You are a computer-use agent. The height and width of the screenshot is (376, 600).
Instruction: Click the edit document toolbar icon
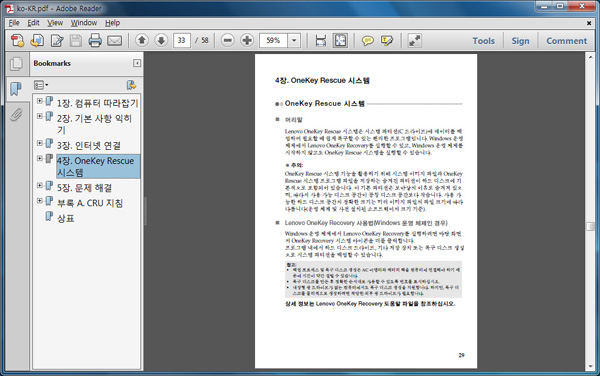pyautogui.click(x=57, y=40)
